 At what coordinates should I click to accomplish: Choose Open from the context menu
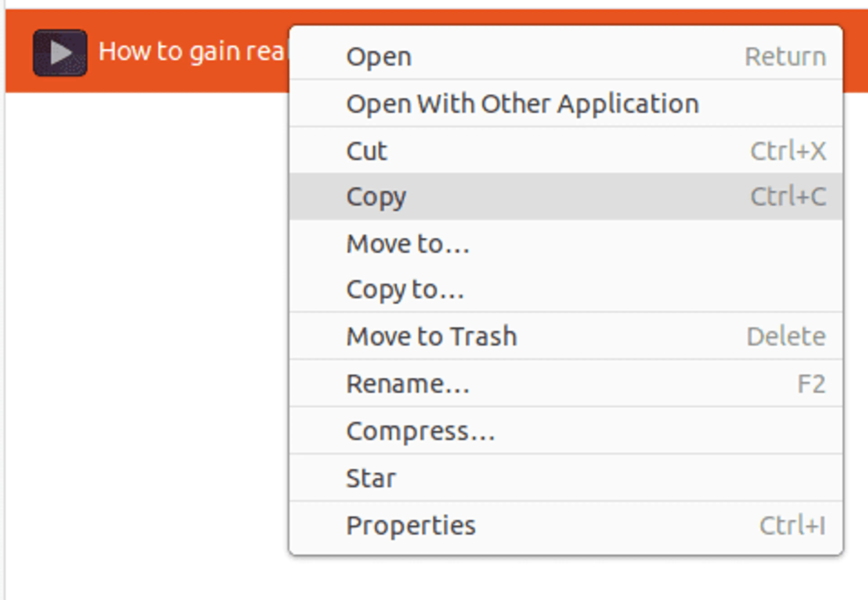379,57
